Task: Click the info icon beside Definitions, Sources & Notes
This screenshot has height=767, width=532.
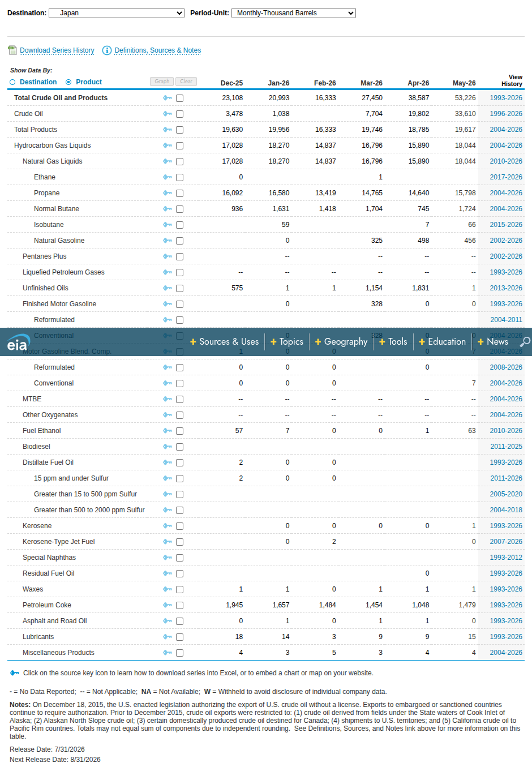Action: click(106, 50)
